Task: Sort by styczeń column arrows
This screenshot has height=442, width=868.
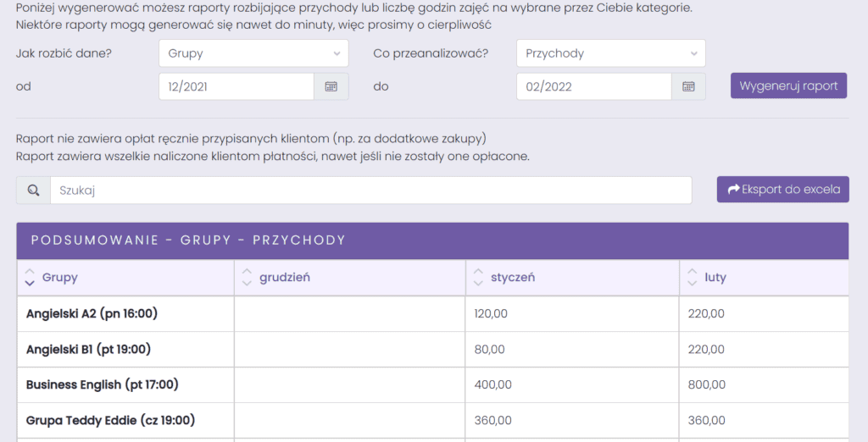Action: (x=478, y=278)
